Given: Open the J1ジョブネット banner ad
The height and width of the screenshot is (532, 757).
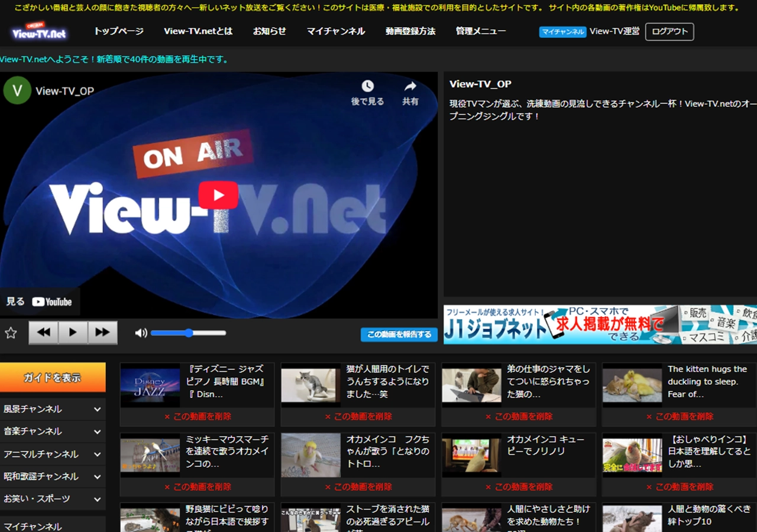Looking at the screenshot, I should pyautogui.click(x=600, y=325).
